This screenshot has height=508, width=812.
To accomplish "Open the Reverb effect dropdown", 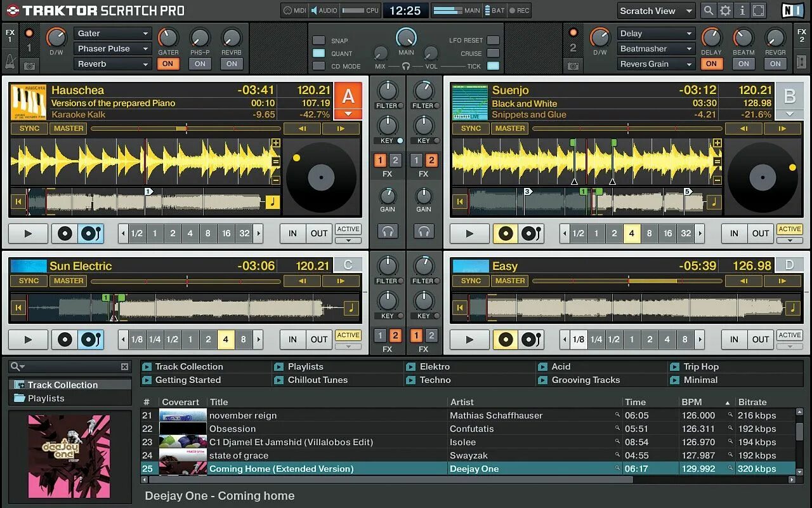I will tap(112, 64).
